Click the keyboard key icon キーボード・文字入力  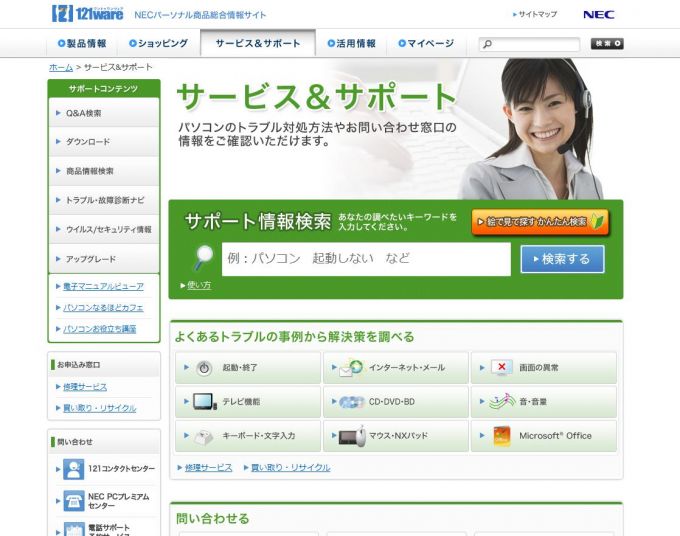tap(203, 436)
